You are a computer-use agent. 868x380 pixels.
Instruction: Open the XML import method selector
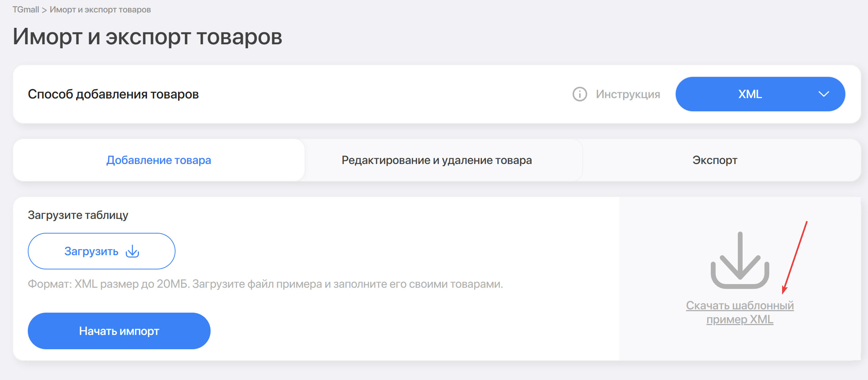click(x=750, y=94)
